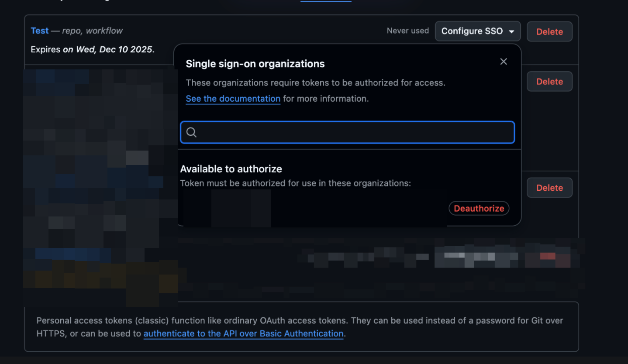The height and width of the screenshot is (364, 628).
Task: Click the 'Available to authorize' section heading
Action: pos(231,169)
